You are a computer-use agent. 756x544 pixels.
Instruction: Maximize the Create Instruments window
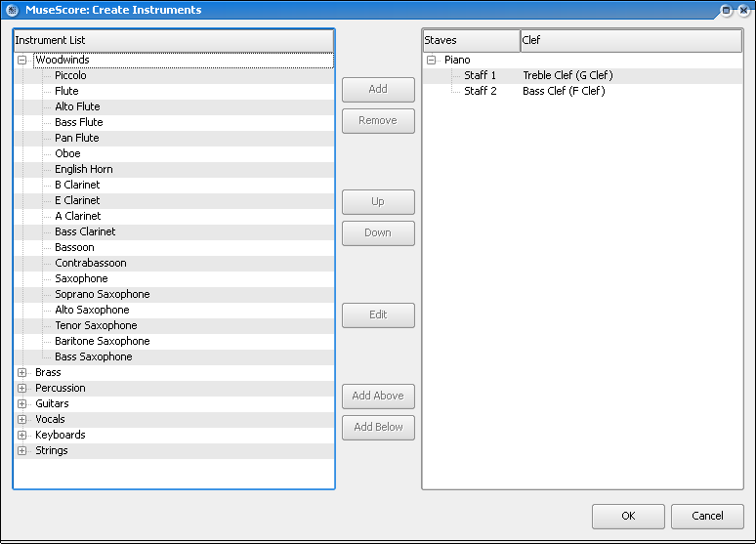726,10
